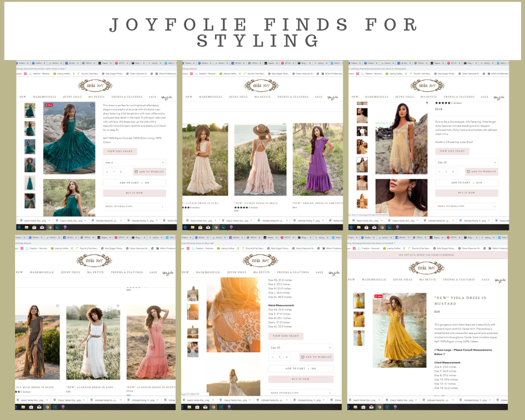525x420 pixels.
Task: Increase quantity with plus on teal dress page
Action: (x=121, y=172)
